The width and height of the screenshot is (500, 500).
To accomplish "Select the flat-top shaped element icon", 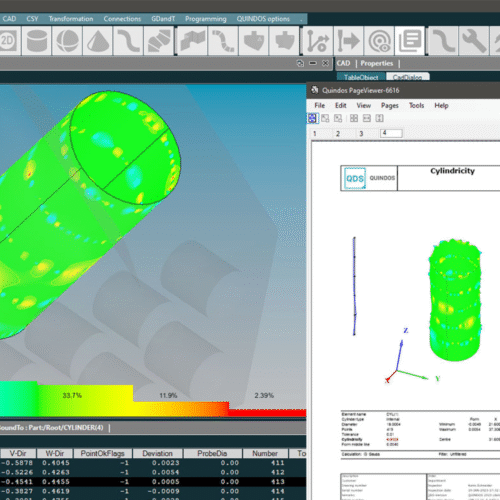I will coord(284,41).
